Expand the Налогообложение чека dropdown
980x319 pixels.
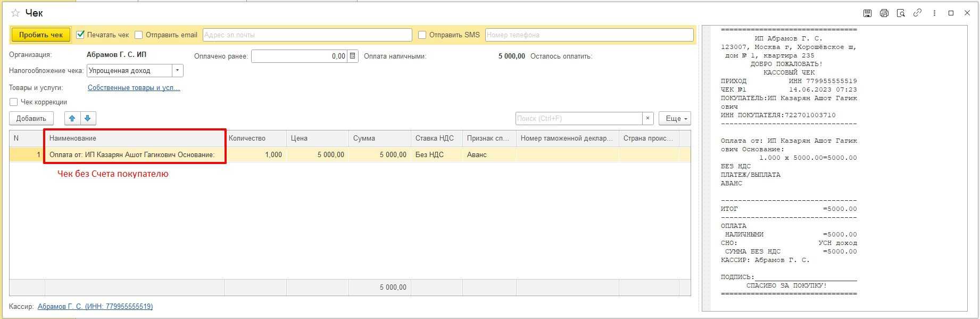(x=178, y=70)
